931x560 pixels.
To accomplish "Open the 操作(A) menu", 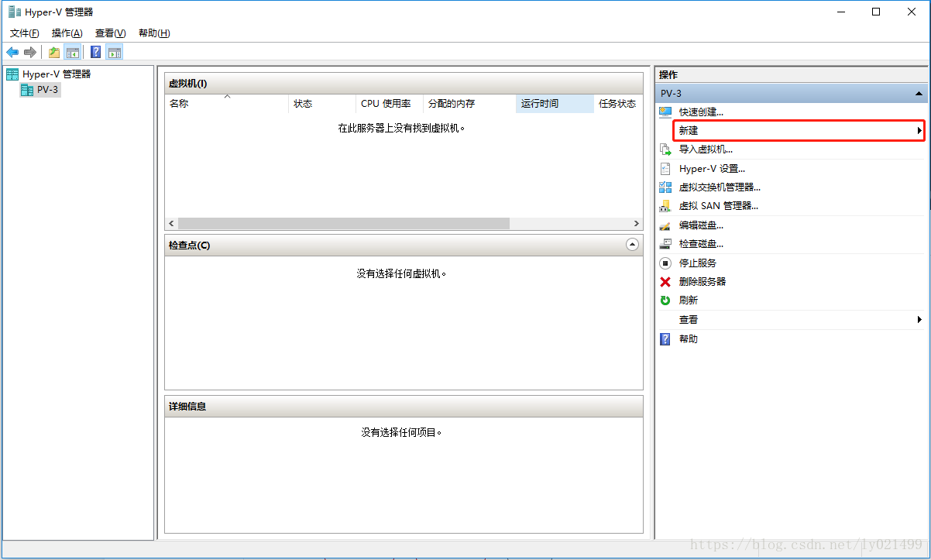I will tap(67, 33).
